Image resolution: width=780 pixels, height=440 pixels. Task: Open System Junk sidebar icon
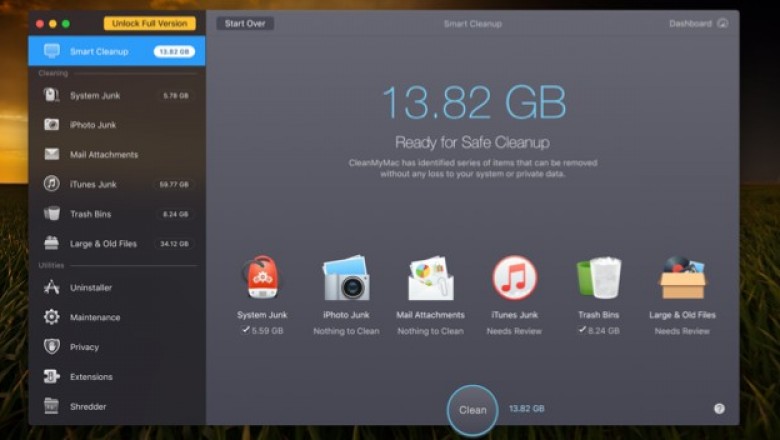52,95
